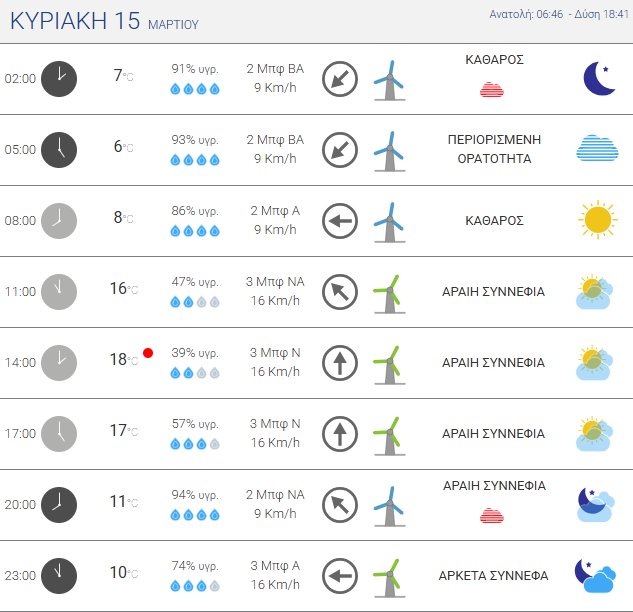This screenshot has height=612, width=633.
Task: Click the humidity droplets at 14:00
Action: click(x=194, y=373)
